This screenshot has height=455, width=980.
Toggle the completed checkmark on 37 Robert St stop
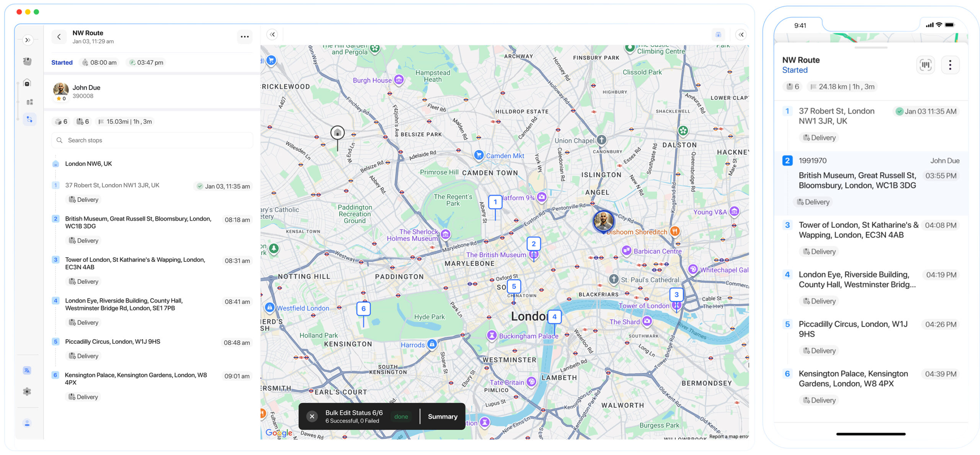click(x=199, y=186)
